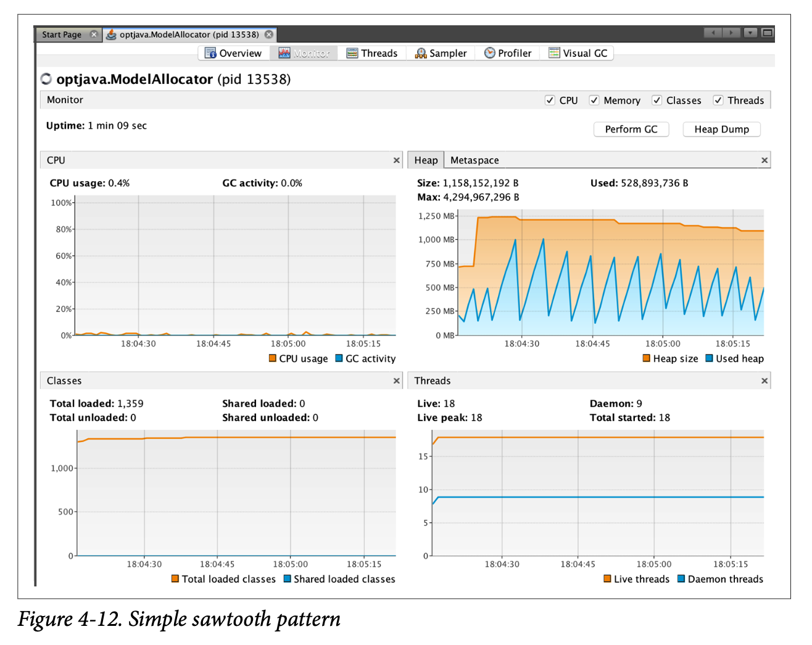812x645 pixels.
Task: Click the Perform GC button
Action: pyautogui.click(x=631, y=129)
